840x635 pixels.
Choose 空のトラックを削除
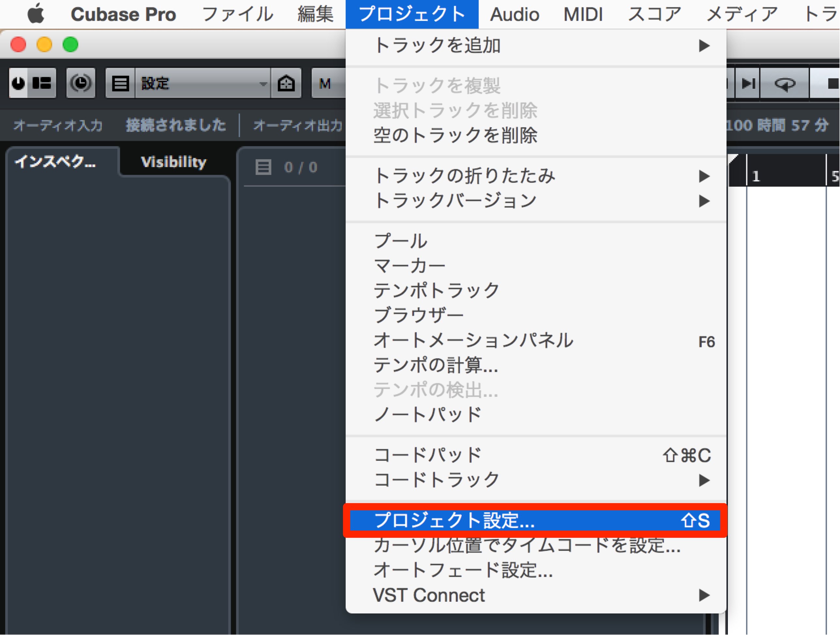[536, 135]
